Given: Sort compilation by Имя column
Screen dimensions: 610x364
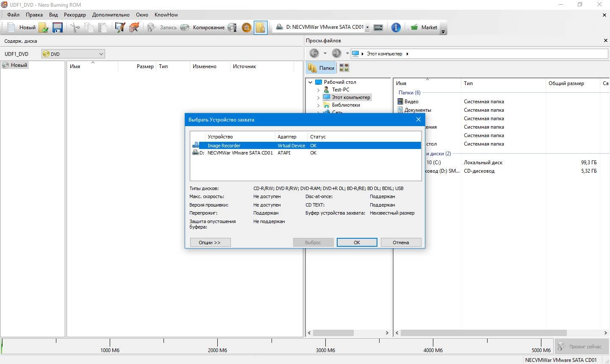Looking at the screenshot, I should 92,66.
